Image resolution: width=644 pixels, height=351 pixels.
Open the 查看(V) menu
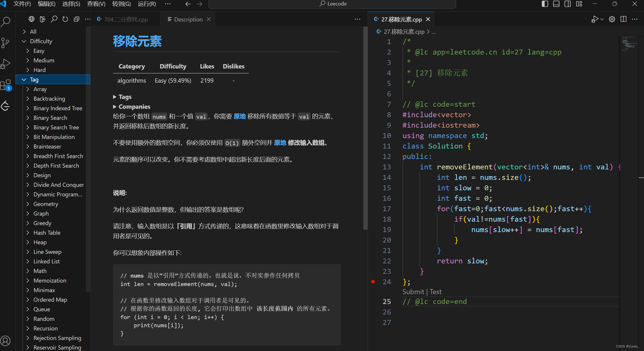coord(96,4)
